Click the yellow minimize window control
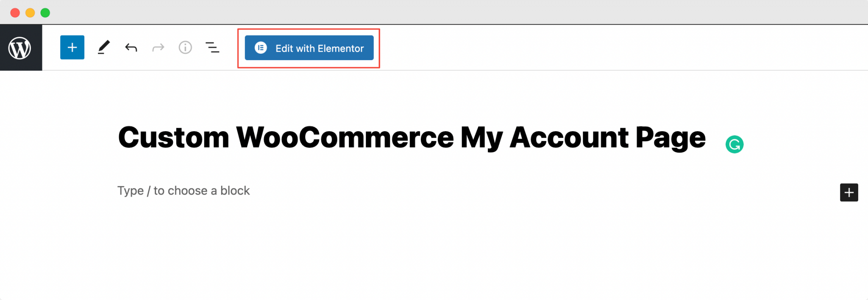The height and width of the screenshot is (300, 868). (30, 13)
